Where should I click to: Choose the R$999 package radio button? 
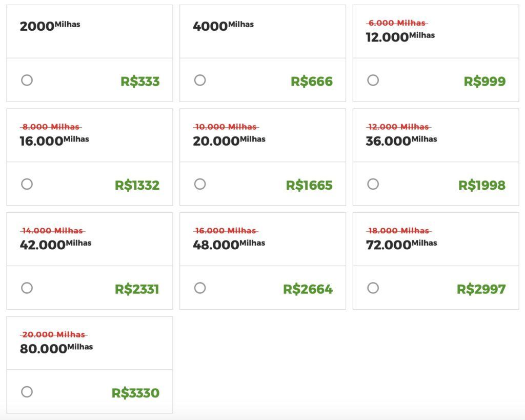click(373, 80)
